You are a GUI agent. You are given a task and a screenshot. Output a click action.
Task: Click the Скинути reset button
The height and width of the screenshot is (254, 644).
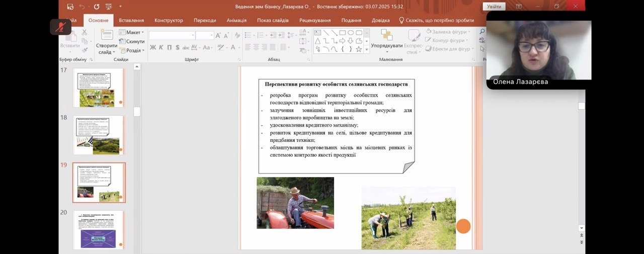pos(132,41)
